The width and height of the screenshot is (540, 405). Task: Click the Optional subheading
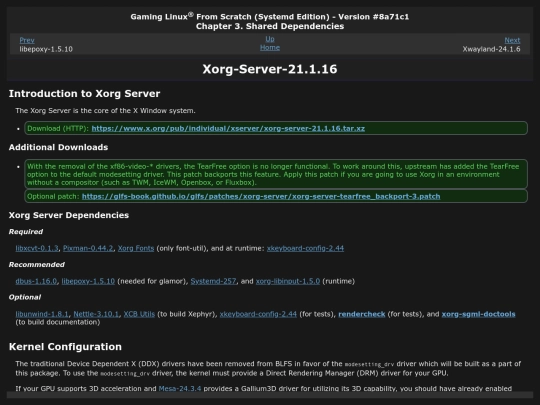(25, 298)
